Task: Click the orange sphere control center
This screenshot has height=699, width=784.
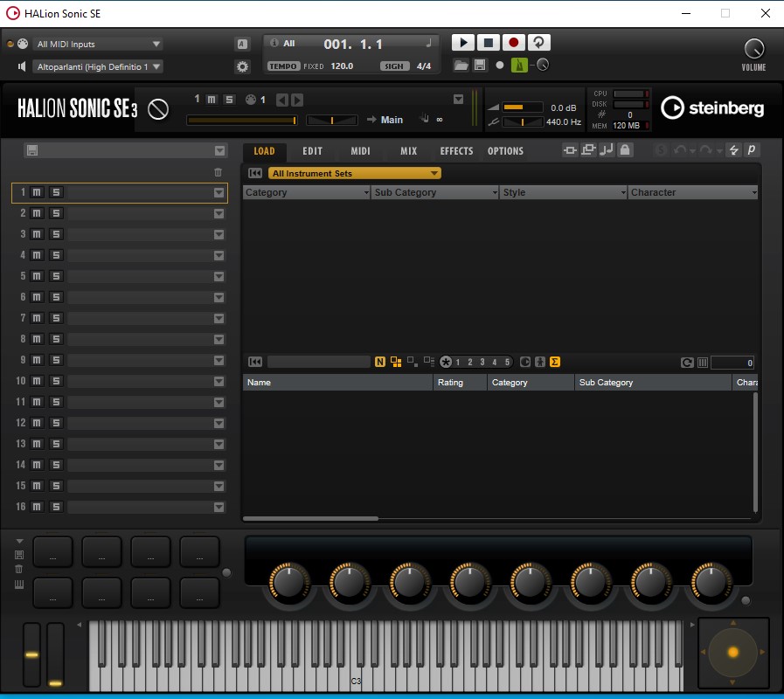Action: tap(733, 652)
